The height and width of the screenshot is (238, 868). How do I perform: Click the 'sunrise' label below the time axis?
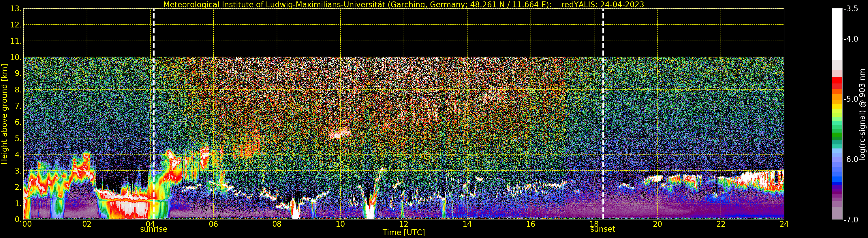click(154, 229)
